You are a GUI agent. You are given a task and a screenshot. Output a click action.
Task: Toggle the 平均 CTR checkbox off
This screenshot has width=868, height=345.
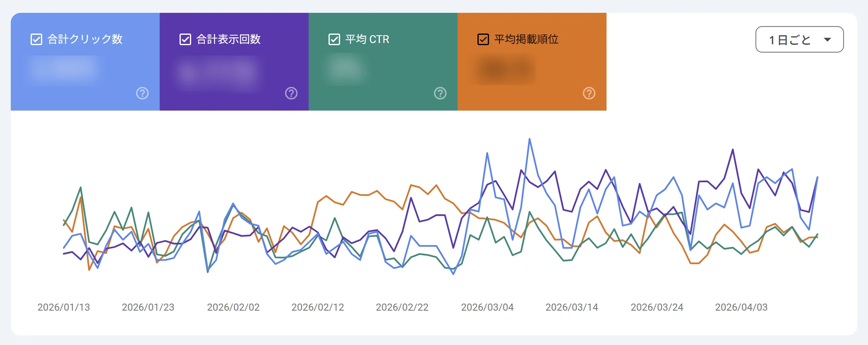[333, 39]
